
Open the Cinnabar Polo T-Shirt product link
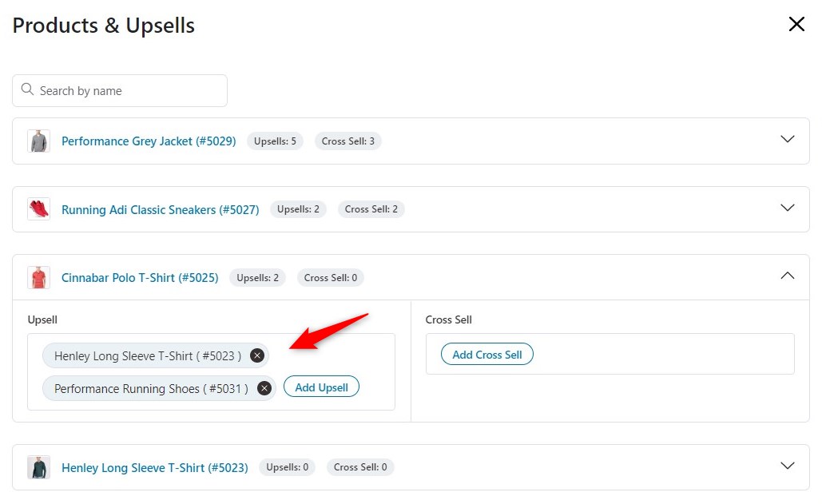(x=140, y=276)
